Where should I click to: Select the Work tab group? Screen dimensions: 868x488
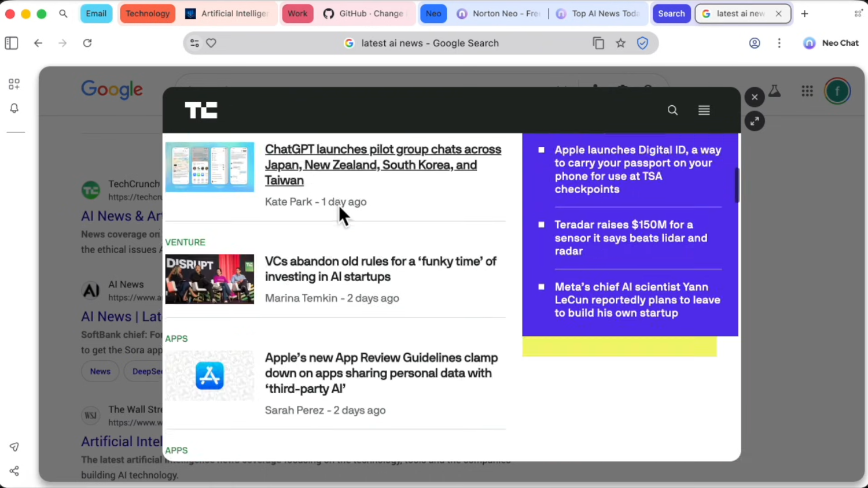pyautogui.click(x=297, y=13)
